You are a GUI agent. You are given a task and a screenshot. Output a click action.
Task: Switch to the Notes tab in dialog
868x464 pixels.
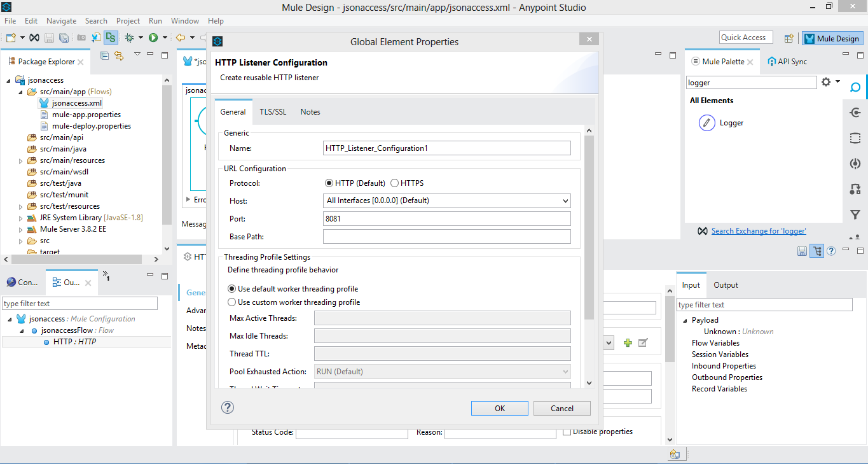point(310,112)
